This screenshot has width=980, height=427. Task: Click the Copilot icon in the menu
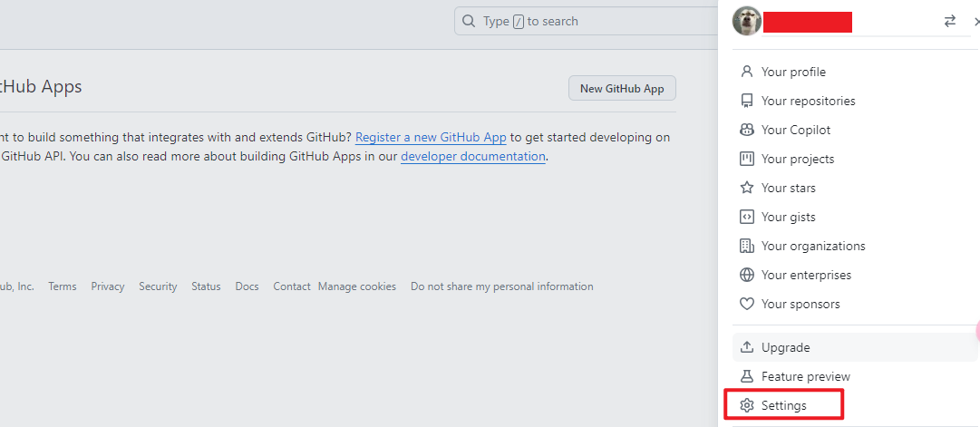click(x=747, y=130)
